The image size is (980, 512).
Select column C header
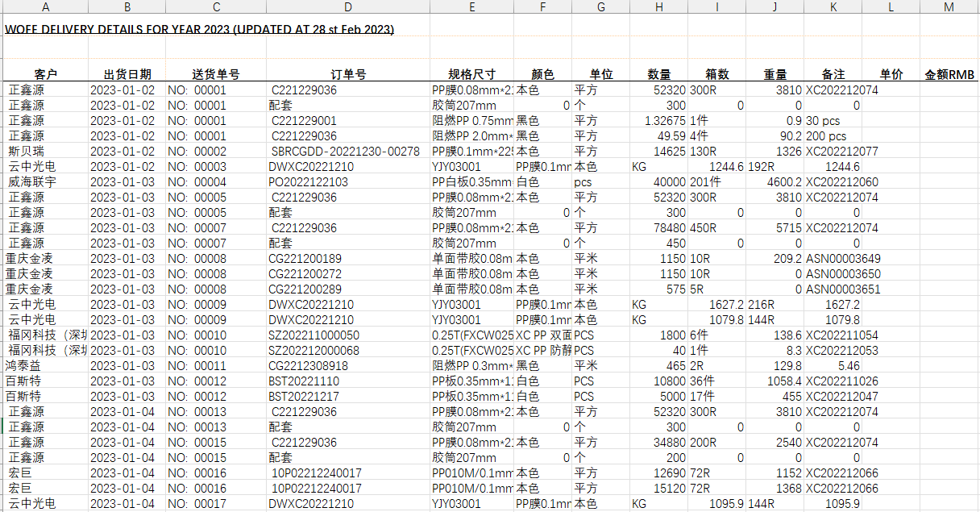(216, 7)
